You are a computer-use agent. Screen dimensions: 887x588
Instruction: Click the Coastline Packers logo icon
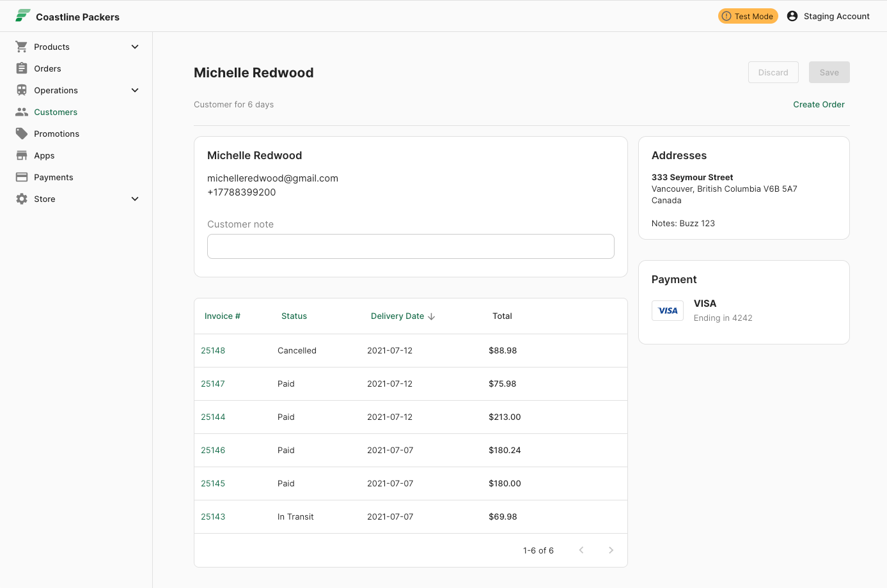point(23,16)
